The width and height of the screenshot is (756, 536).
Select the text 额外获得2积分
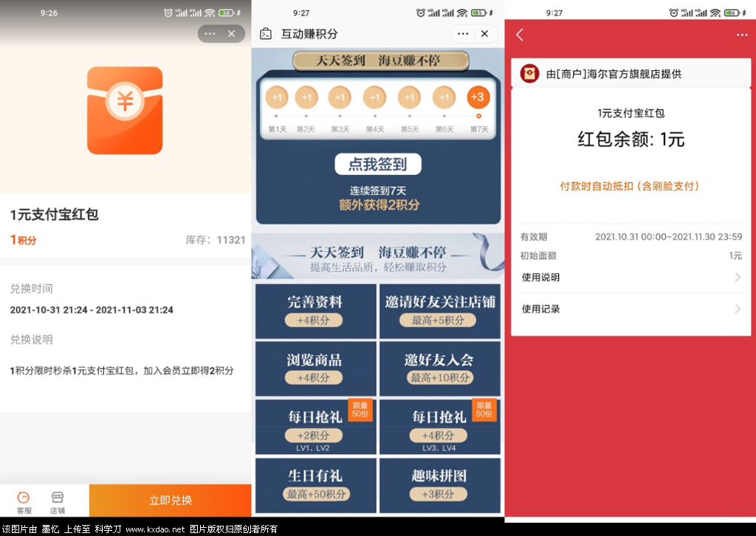[x=379, y=205]
